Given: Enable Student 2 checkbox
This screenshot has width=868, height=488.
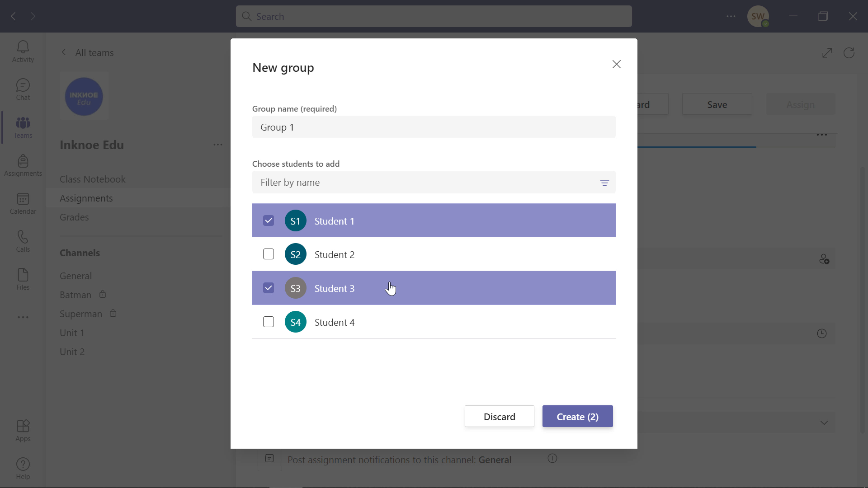Looking at the screenshot, I should pyautogui.click(x=268, y=254).
